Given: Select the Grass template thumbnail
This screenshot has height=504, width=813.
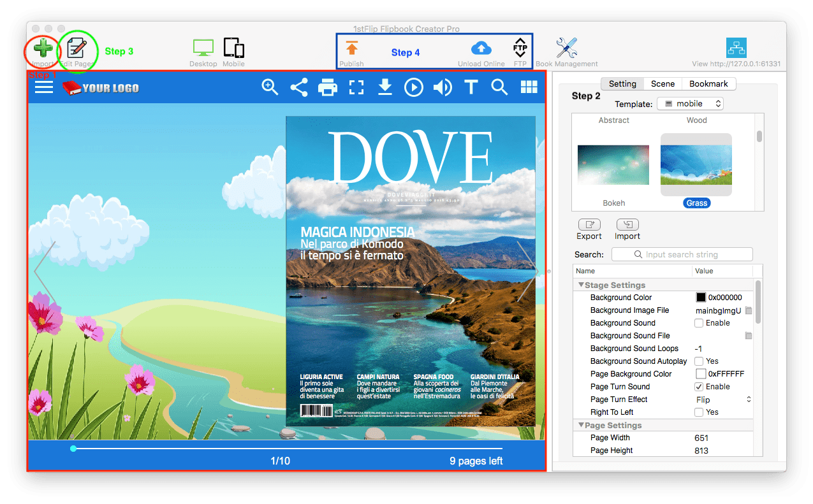Looking at the screenshot, I should 696,163.
